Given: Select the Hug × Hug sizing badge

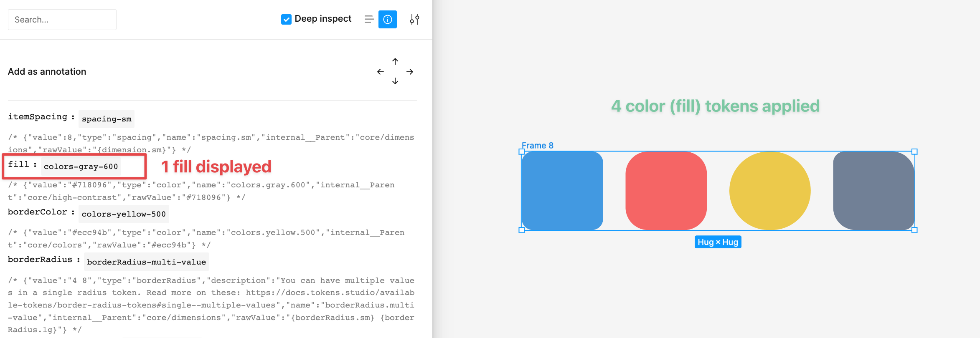Looking at the screenshot, I should click(718, 242).
